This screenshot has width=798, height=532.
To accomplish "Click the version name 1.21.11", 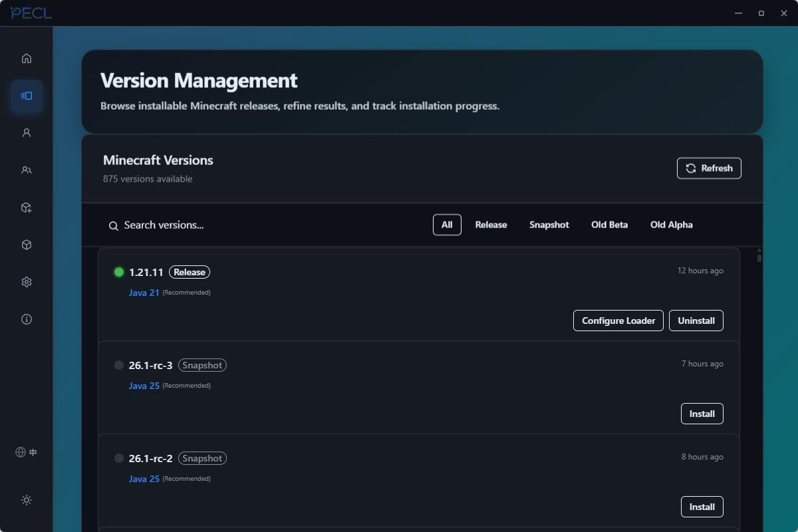I will pyautogui.click(x=146, y=272).
